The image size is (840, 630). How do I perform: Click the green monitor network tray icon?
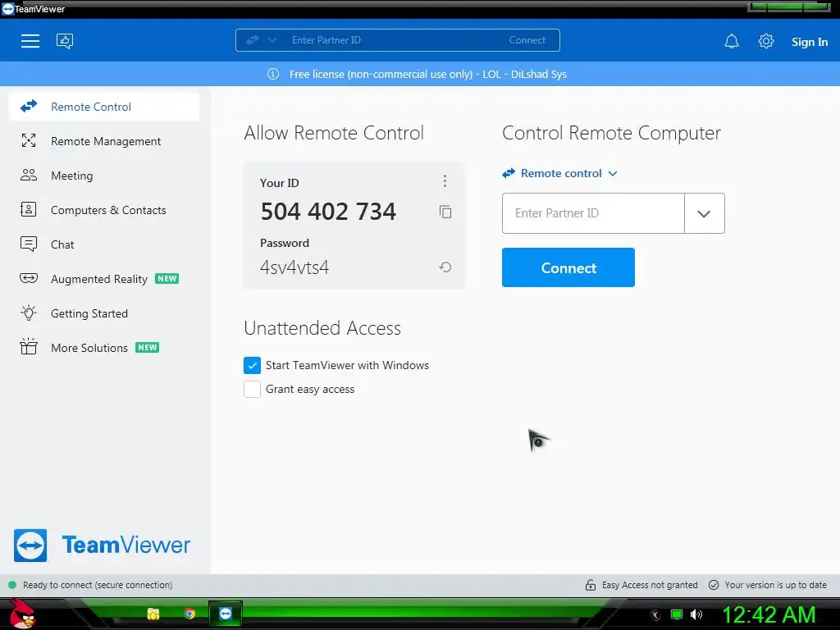pos(677,614)
